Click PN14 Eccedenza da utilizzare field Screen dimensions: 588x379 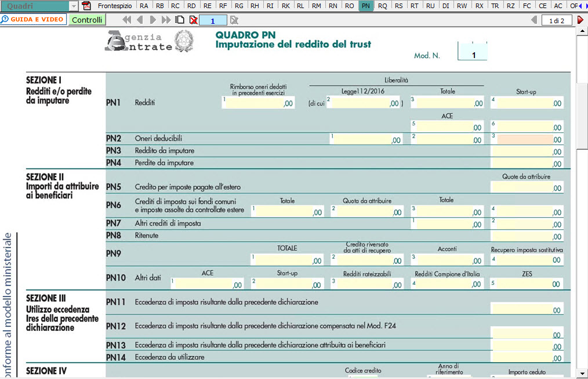pyautogui.click(x=527, y=358)
